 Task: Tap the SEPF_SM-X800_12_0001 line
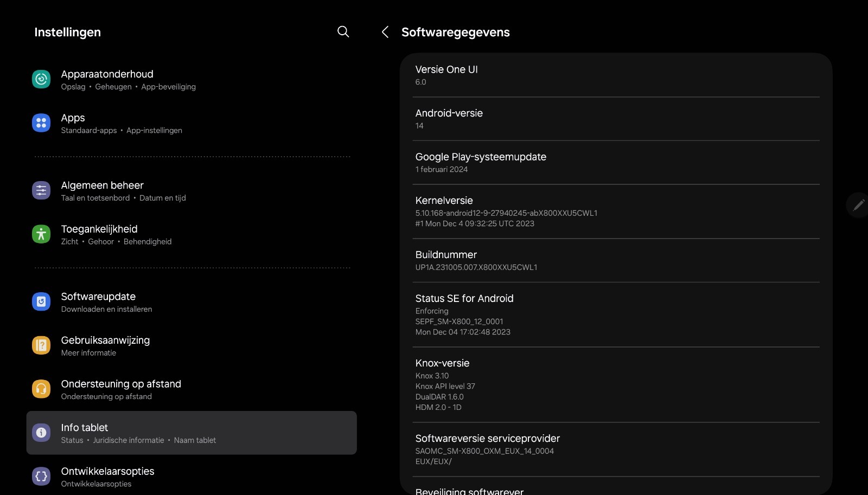pyautogui.click(x=459, y=322)
